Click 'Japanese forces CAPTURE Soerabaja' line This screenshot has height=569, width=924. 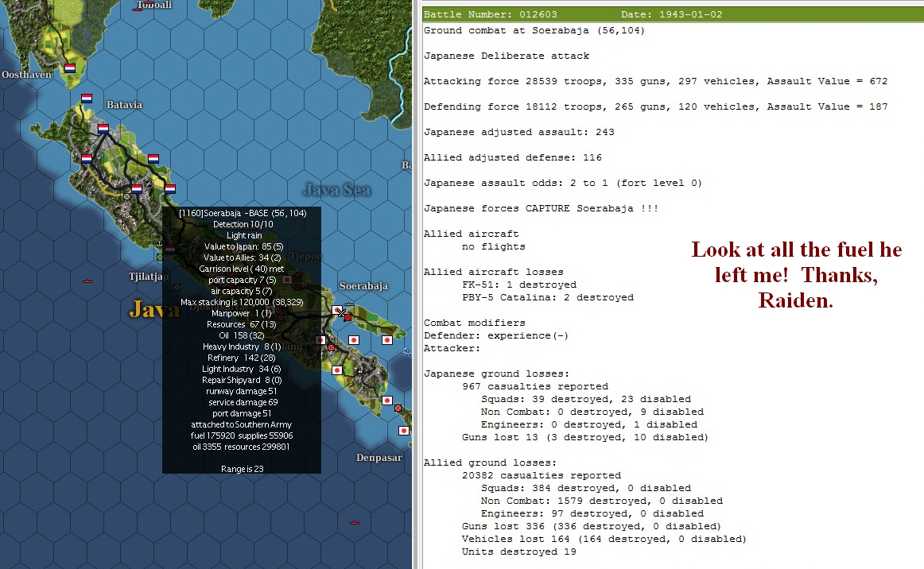pos(541,208)
